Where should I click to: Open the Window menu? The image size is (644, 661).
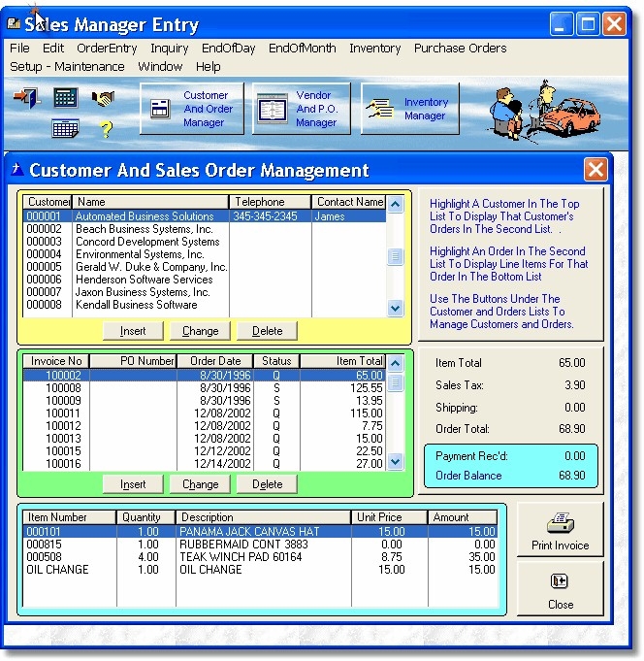[x=160, y=67]
